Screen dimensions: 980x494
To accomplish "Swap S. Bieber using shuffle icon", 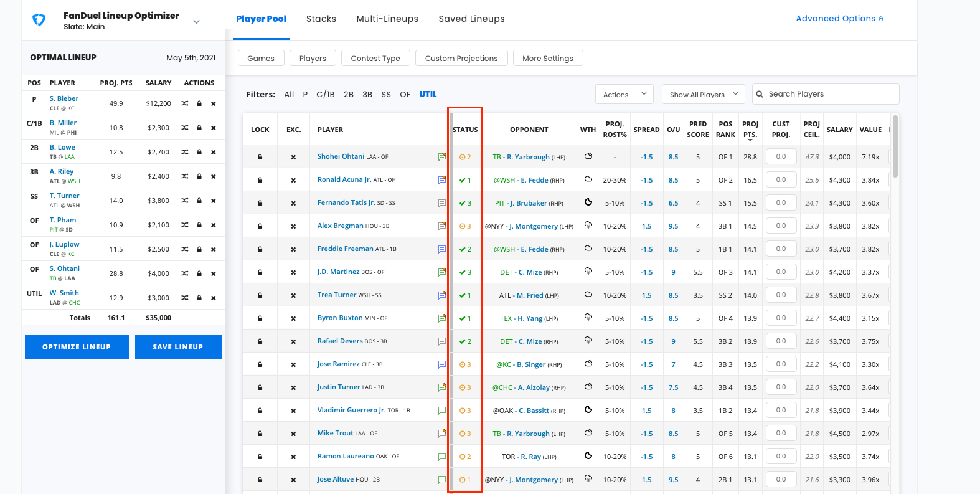I will click(185, 103).
